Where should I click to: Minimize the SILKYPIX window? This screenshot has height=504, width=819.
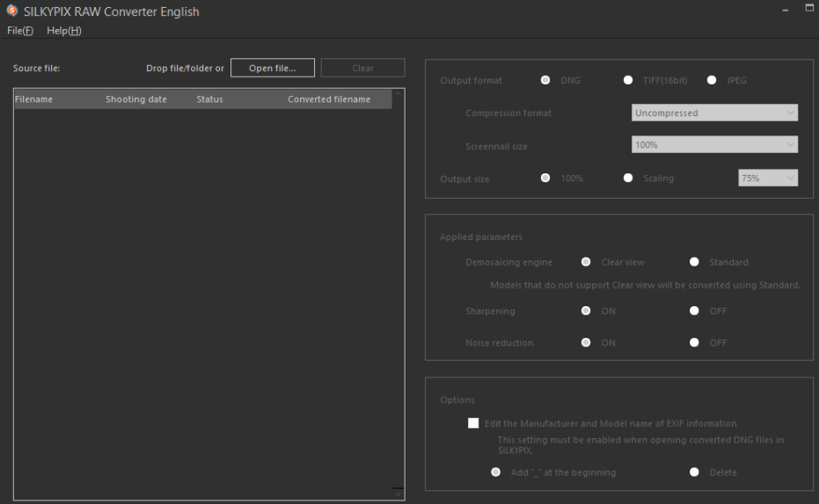point(785,11)
